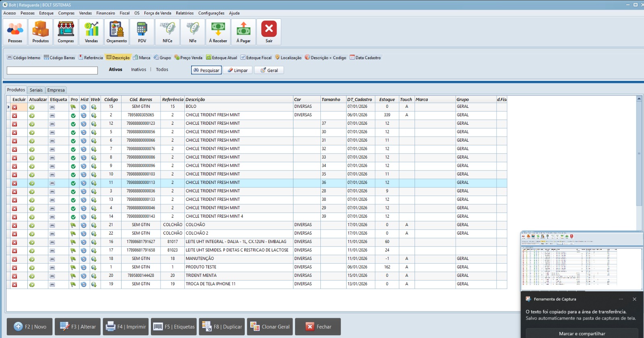Select Código Interno search filter

[24, 58]
